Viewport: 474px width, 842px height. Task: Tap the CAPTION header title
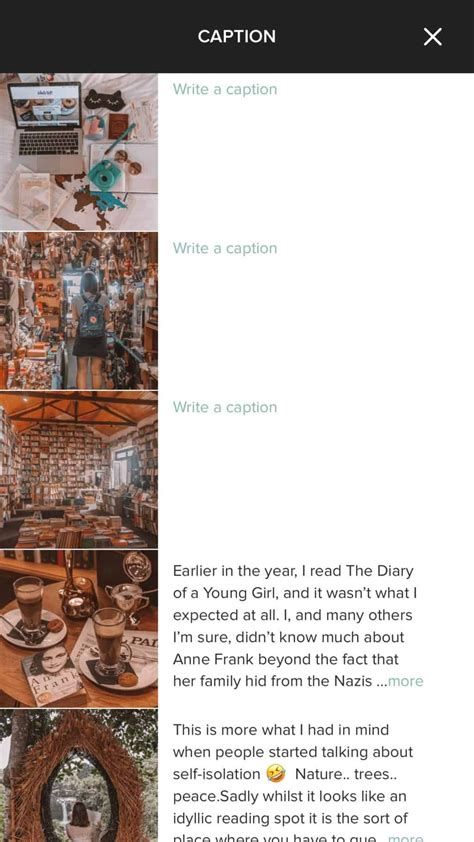point(237,37)
